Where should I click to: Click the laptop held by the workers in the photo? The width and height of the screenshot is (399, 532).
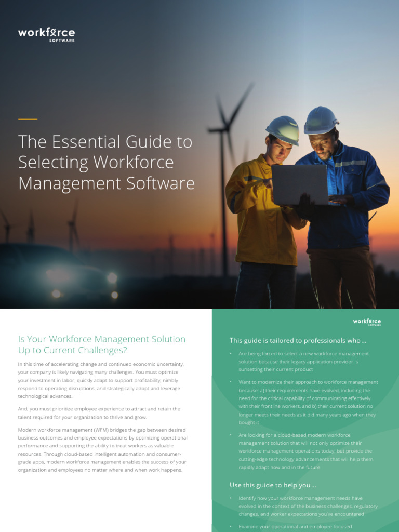[300, 185]
